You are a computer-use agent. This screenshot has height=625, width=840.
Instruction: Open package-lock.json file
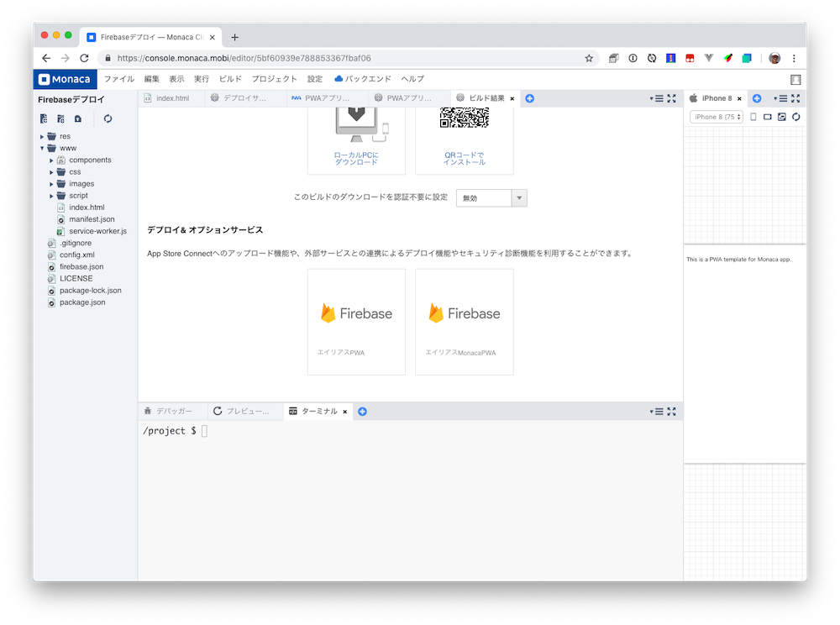[x=90, y=291]
